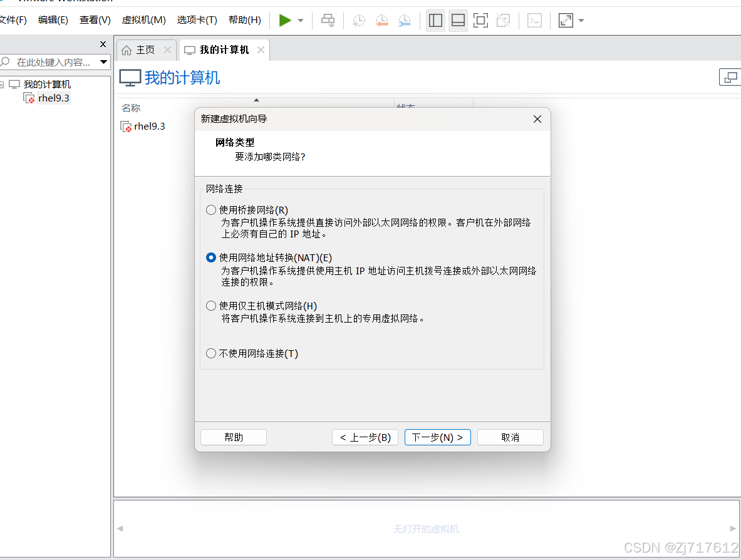Image resolution: width=741 pixels, height=560 pixels.
Task: Sort the list by 名称 column header
Action: click(x=131, y=108)
